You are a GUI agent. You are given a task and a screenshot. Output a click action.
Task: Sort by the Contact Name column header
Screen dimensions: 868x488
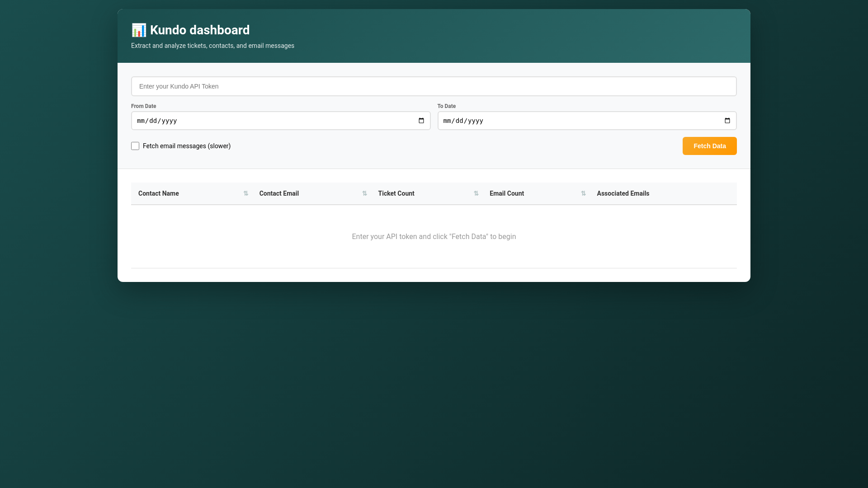point(192,193)
